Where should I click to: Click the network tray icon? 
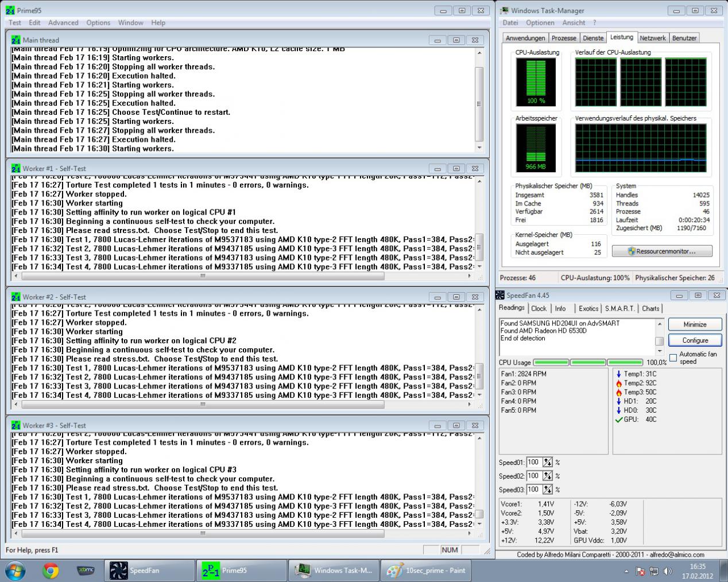(654, 572)
